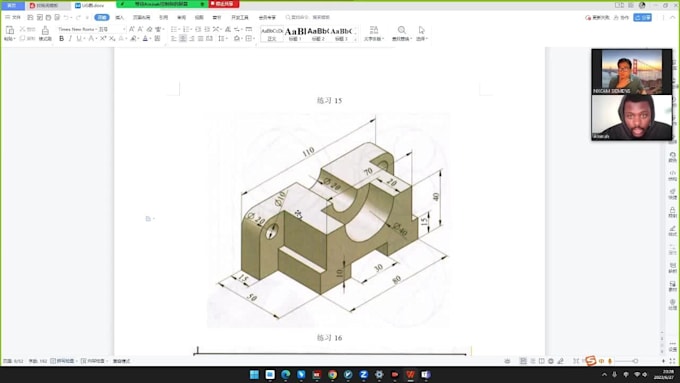
Task: Click the decrease indent icon
Action: (x=198, y=29)
